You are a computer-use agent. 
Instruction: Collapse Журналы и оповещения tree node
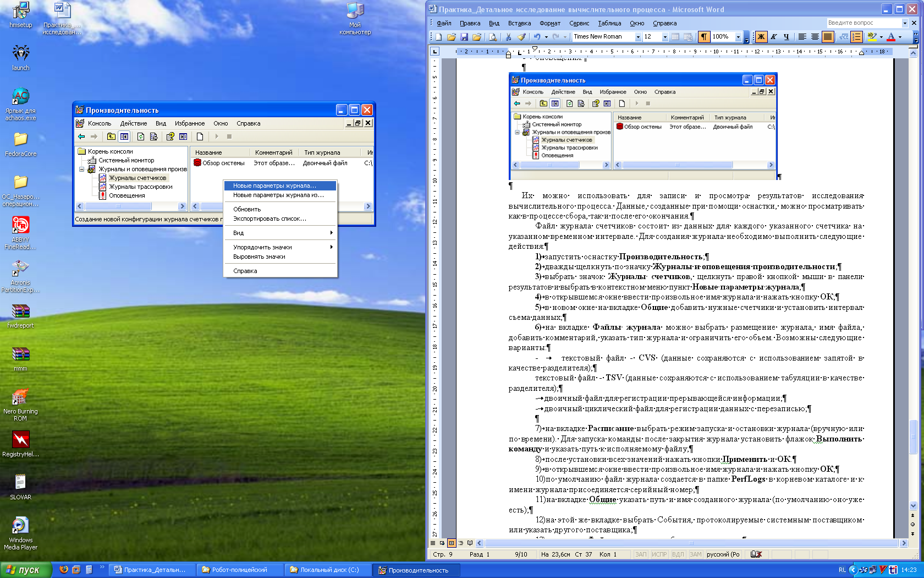pos(82,169)
